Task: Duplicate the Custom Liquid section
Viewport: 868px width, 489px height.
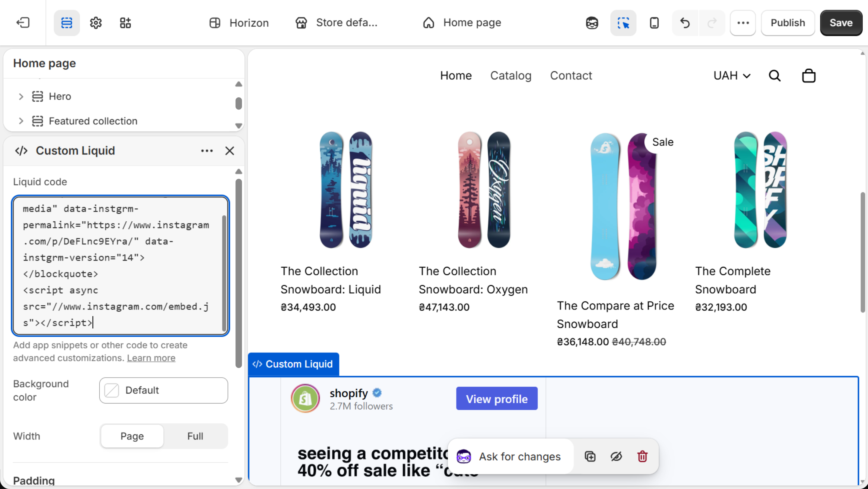Action: (590, 457)
